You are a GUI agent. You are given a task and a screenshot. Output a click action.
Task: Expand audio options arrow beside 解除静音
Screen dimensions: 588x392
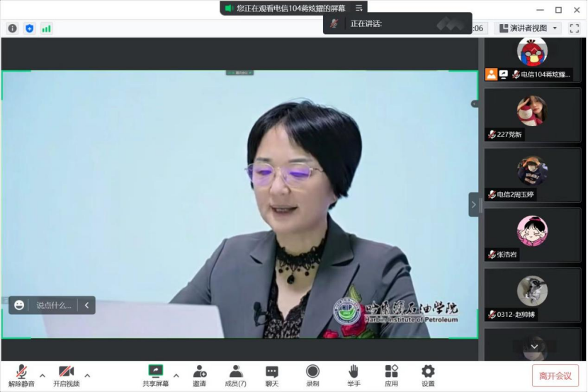(x=43, y=375)
